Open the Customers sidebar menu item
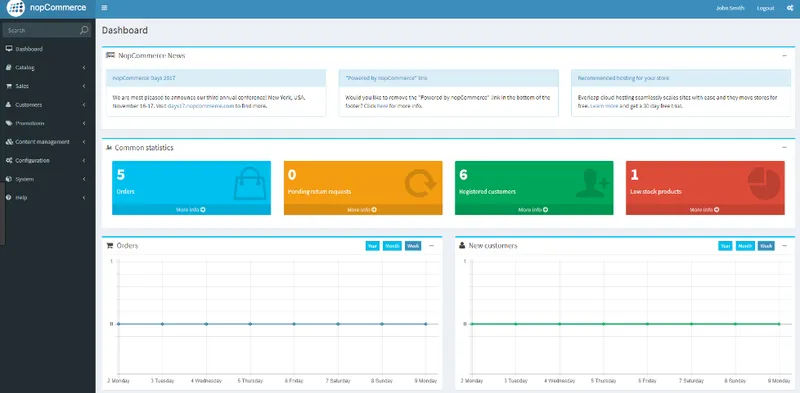The width and height of the screenshot is (800, 393). pyautogui.click(x=47, y=105)
